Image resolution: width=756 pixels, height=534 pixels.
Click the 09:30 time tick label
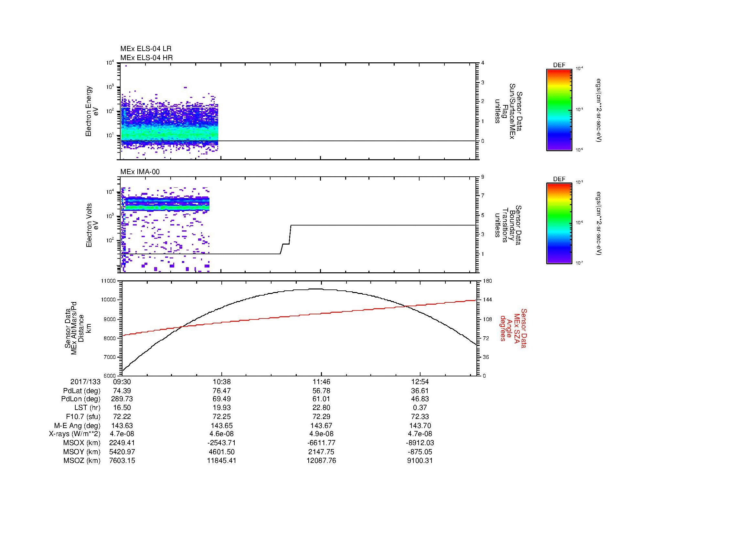122,382
